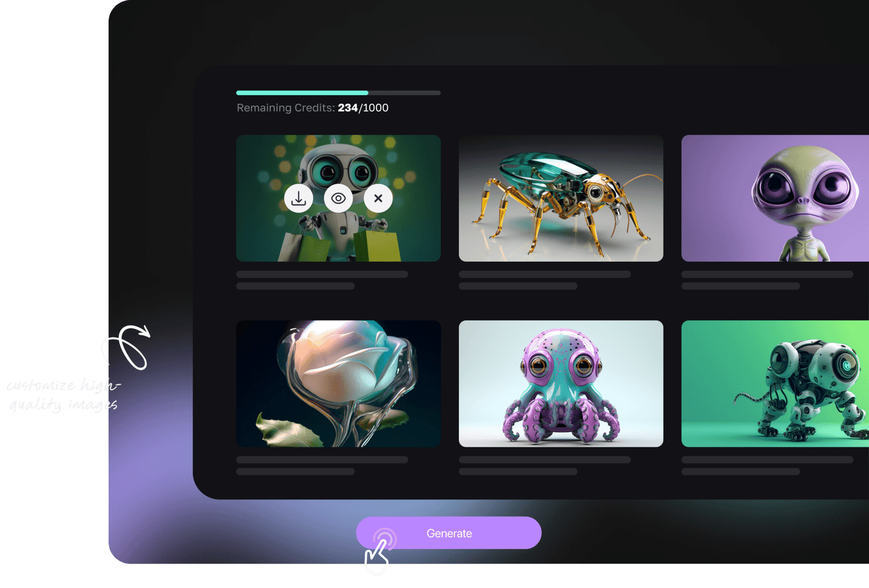This screenshot has height=588, width=869.
Task: Preview the robot image with eye icon
Action: (x=338, y=199)
